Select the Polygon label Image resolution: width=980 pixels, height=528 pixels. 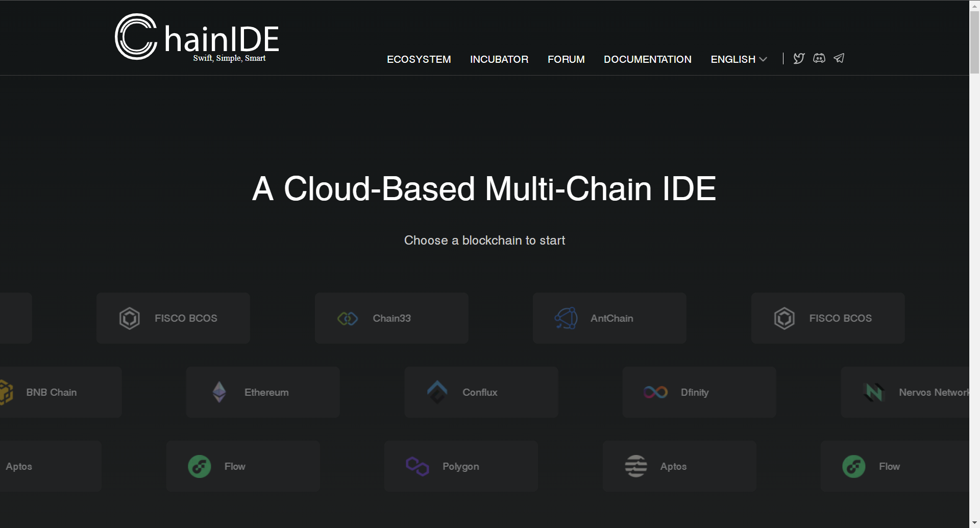(461, 466)
